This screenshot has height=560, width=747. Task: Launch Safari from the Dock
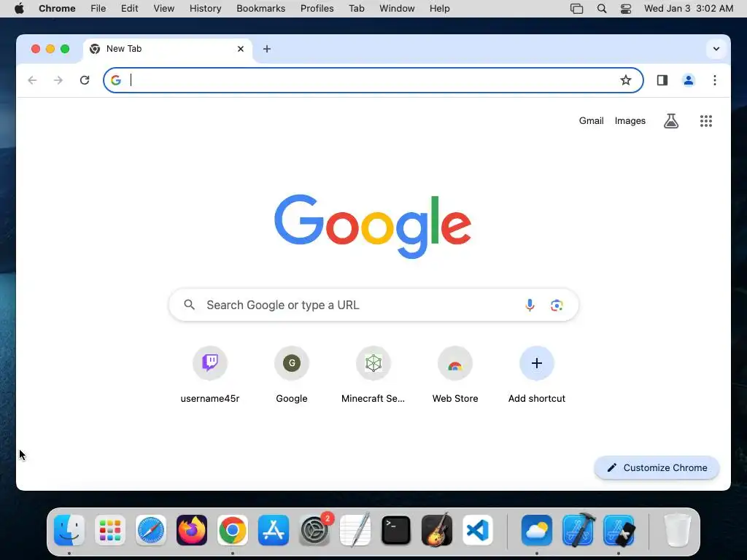point(151,530)
